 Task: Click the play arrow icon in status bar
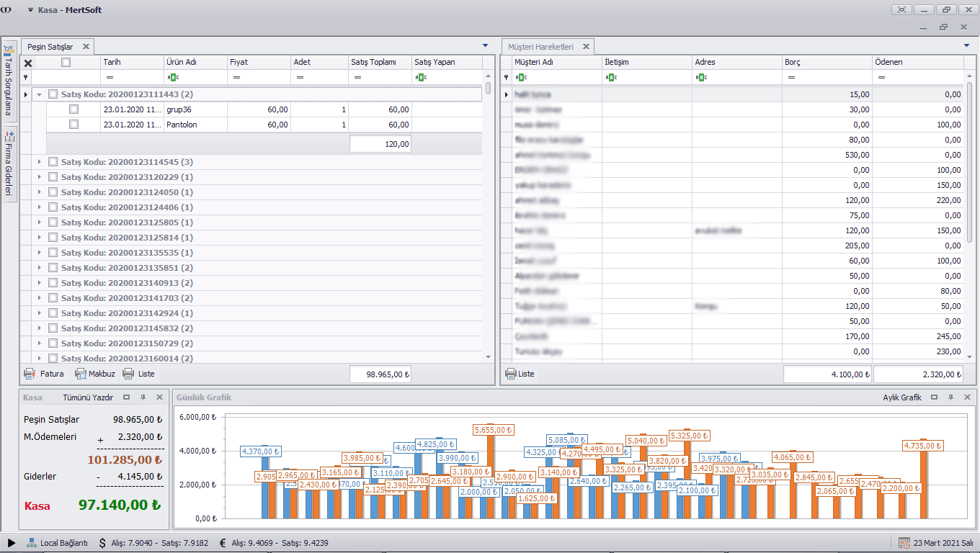[x=12, y=542]
